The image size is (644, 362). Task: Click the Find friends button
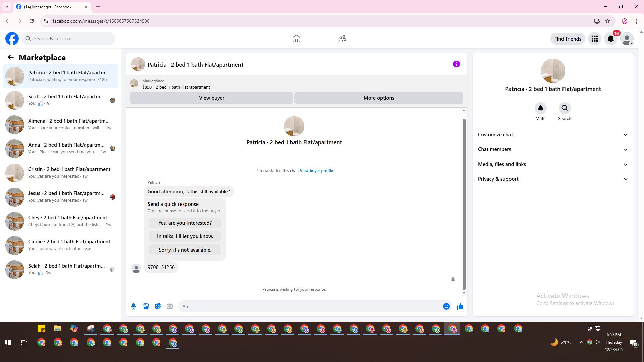tap(568, 39)
